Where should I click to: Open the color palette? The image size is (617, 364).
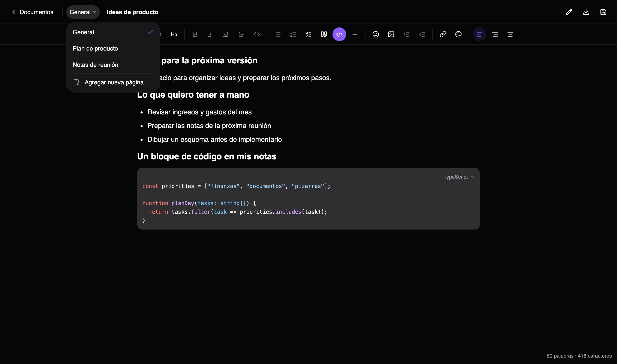coord(458,34)
